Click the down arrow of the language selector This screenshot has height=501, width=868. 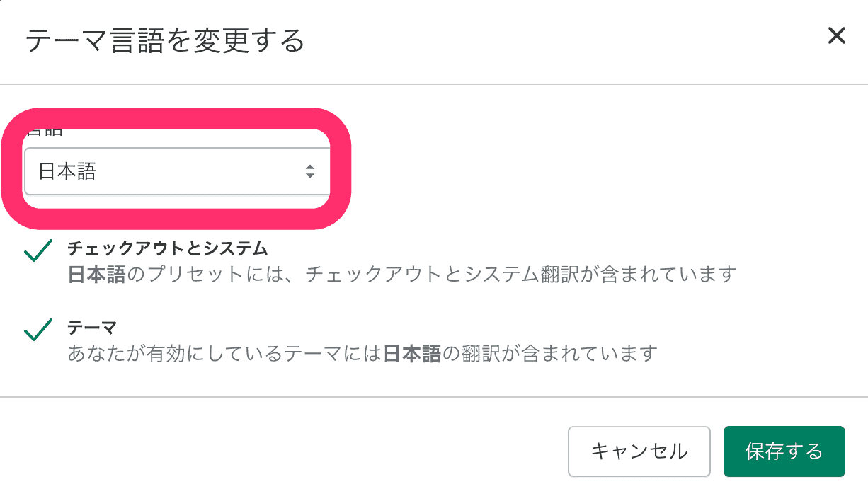click(309, 175)
